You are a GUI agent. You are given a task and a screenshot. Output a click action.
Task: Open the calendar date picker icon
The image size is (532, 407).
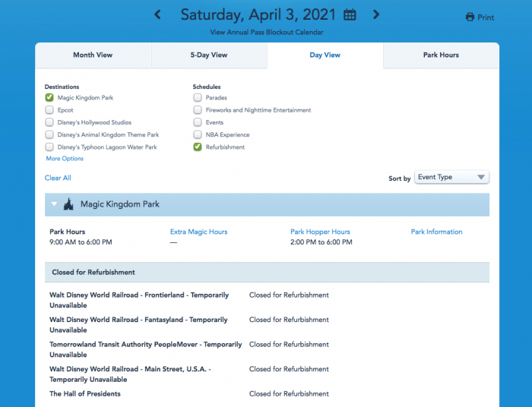pyautogui.click(x=350, y=14)
